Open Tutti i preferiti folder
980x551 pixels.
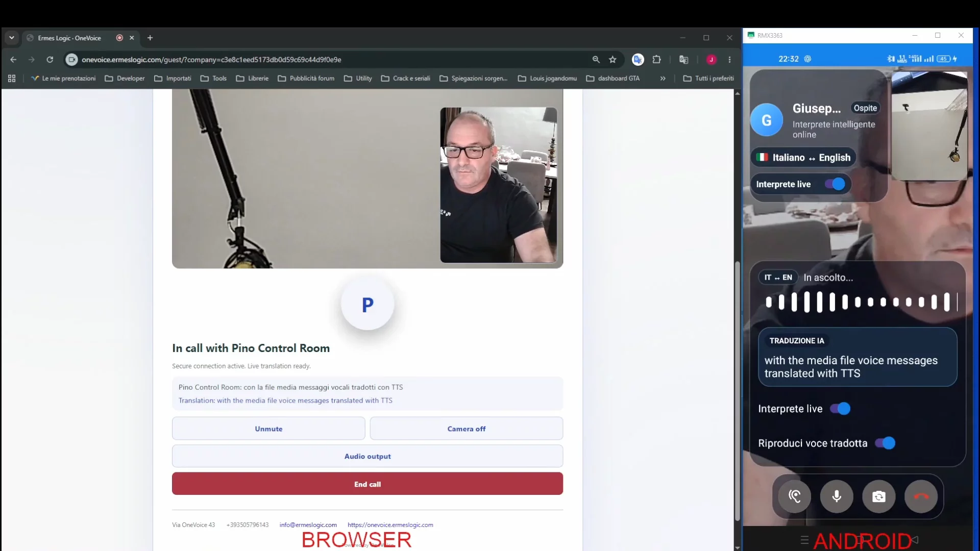[708, 79]
